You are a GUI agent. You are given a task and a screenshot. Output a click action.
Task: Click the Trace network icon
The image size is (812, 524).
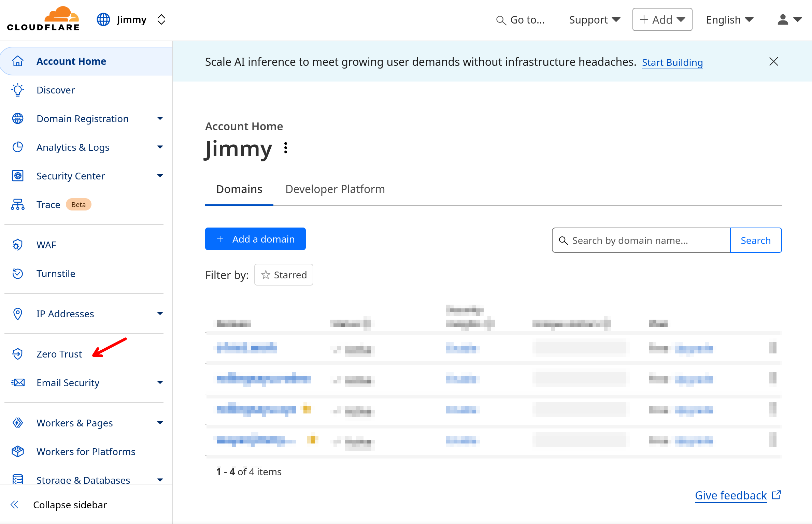coord(18,204)
